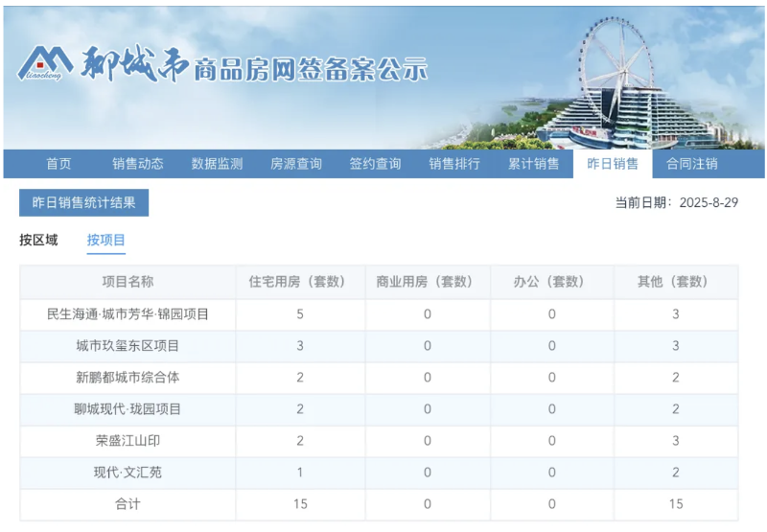Open the 合同注销 navigation item
The image size is (767, 532).
click(692, 164)
